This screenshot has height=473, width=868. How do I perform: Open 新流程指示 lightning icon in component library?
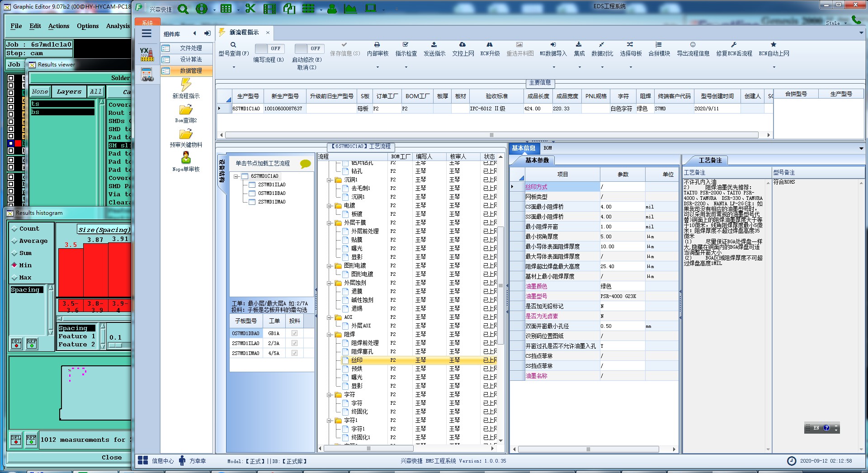click(186, 85)
